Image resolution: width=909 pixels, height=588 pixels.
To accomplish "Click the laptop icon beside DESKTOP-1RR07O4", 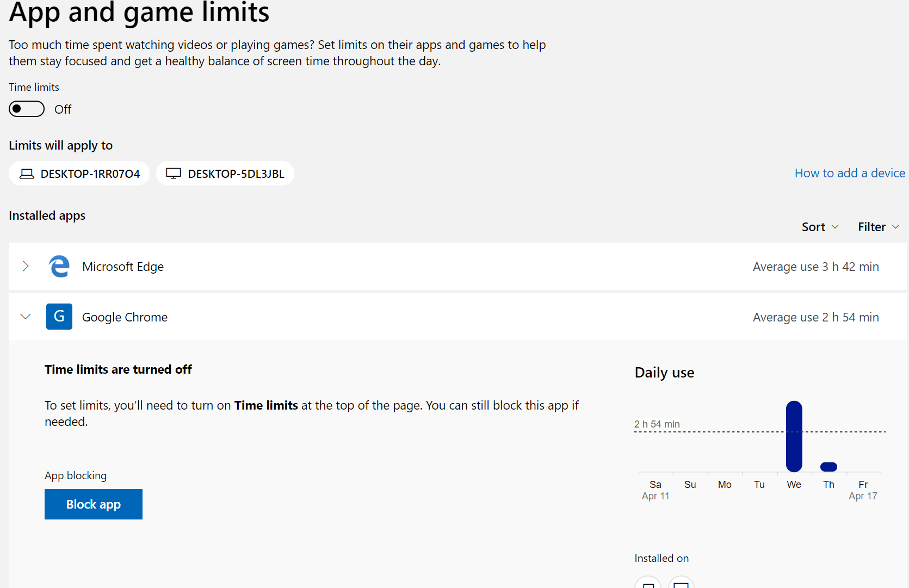I will point(27,174).
